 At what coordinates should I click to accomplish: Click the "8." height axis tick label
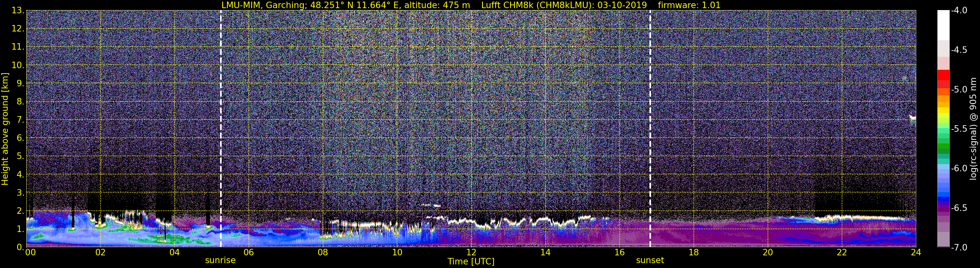(20, 101)
